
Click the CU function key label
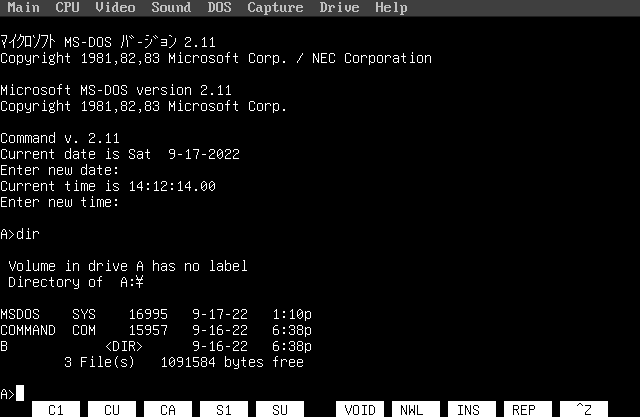click(x=112, y=409)
